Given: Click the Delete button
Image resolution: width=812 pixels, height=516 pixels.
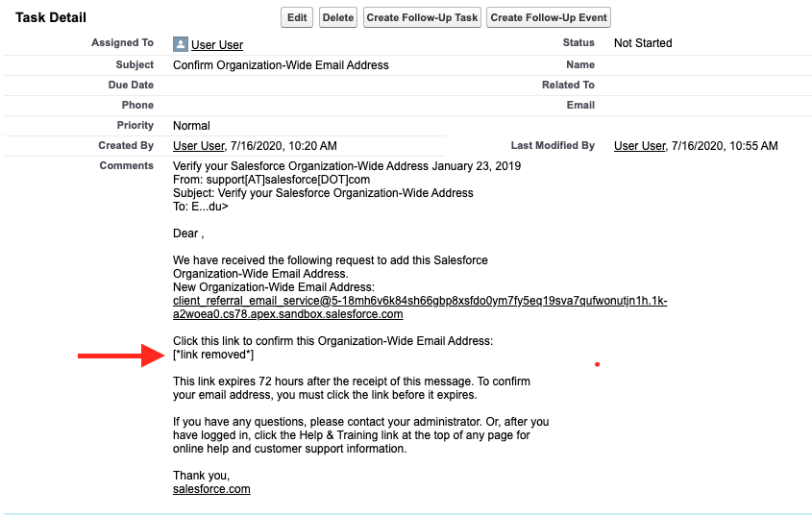Looking at the screenshot, I should click(338, 17).
